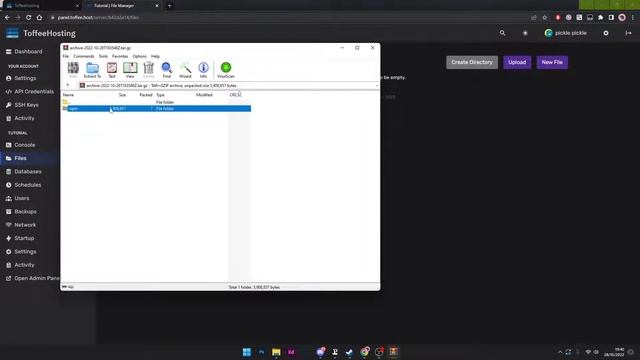
Task: Open the Backups page
Action: 22,212
